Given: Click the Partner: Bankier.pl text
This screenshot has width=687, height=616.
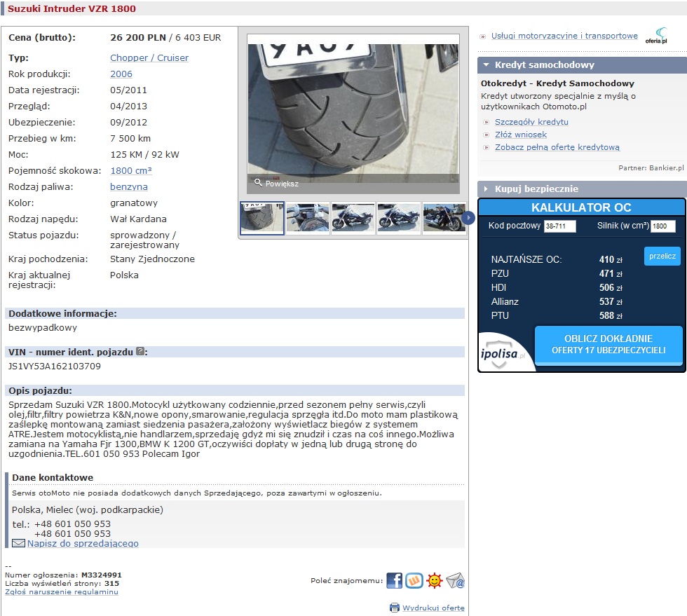Looking at the screenshot, I should pos(651,167).
